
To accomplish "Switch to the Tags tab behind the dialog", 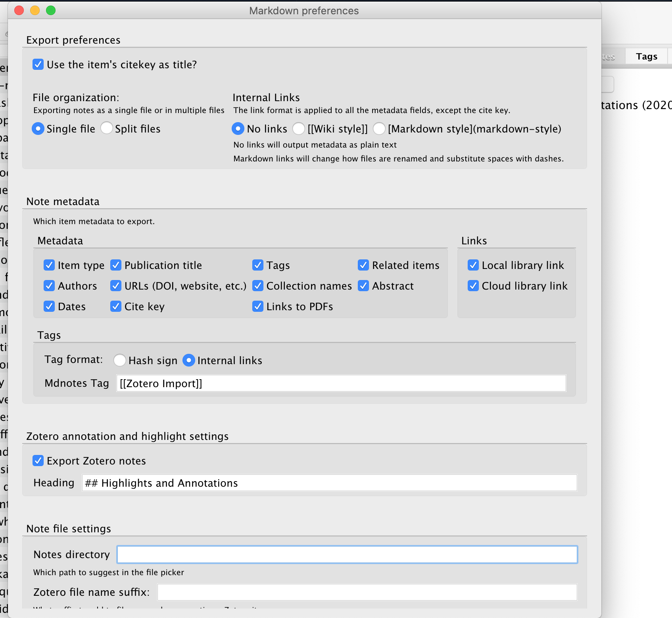I will click(646, 56).
